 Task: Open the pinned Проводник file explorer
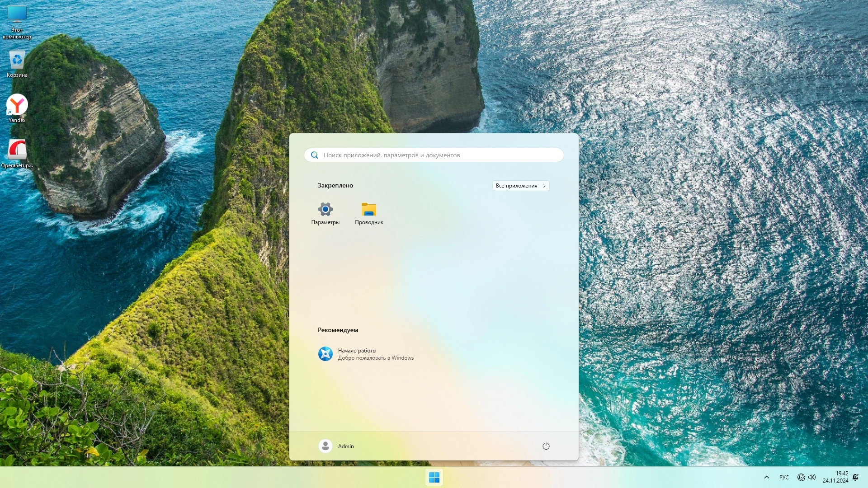(x=369, y=213)
